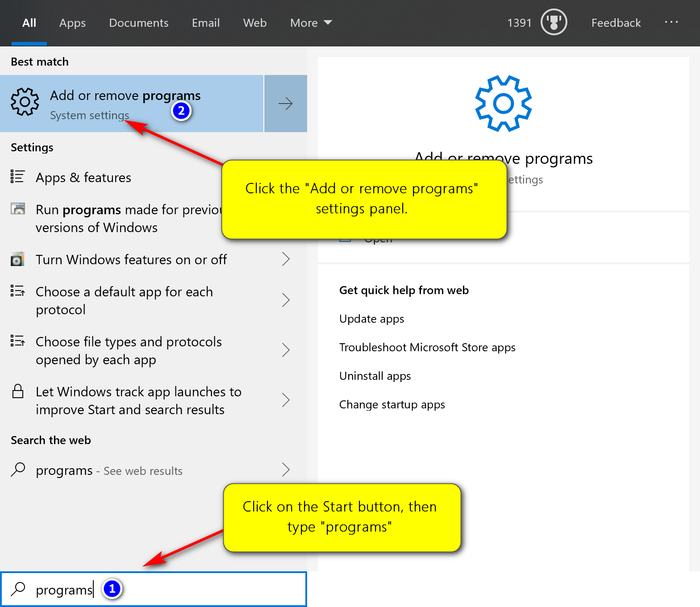This screenshot has height=607, width=700.
Task: Click the Windows features control panel icon
Action: click(x=17, y=259)
